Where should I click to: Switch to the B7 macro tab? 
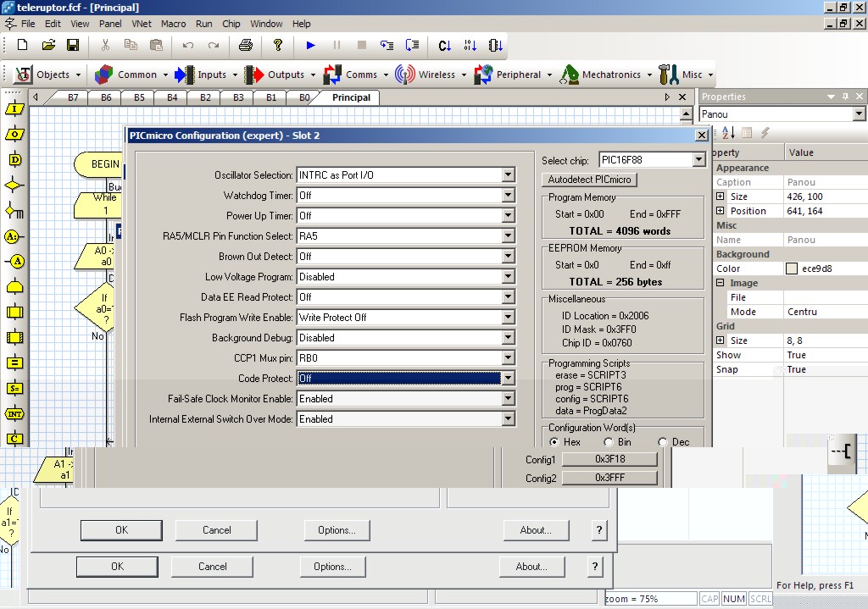click(x=73, y=97)
